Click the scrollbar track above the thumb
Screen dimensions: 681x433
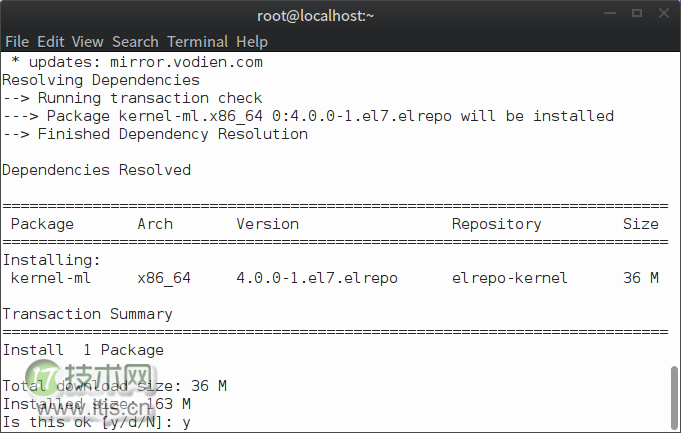tap(674, 200)
